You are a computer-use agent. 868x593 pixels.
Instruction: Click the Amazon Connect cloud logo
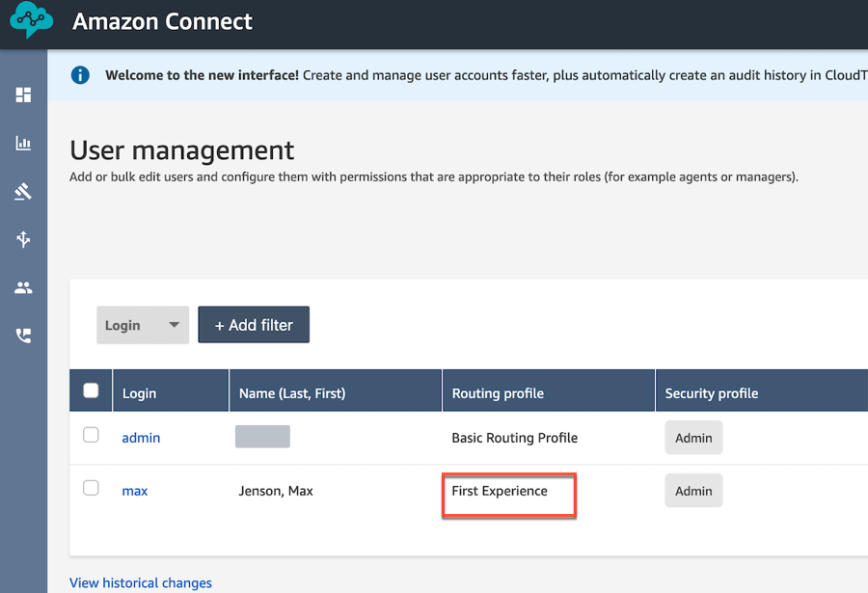pos(32,19)
